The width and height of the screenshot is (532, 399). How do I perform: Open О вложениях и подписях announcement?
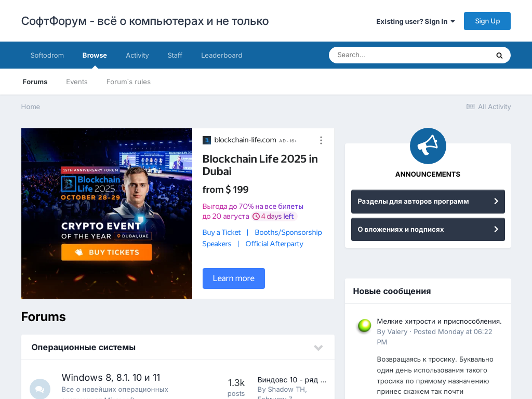(428, 230)
